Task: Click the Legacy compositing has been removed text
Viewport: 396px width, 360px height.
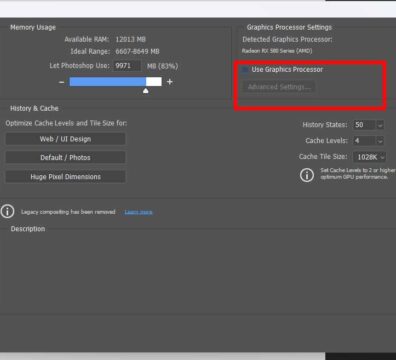Action: pyautogui.click(x=68, y=212)
